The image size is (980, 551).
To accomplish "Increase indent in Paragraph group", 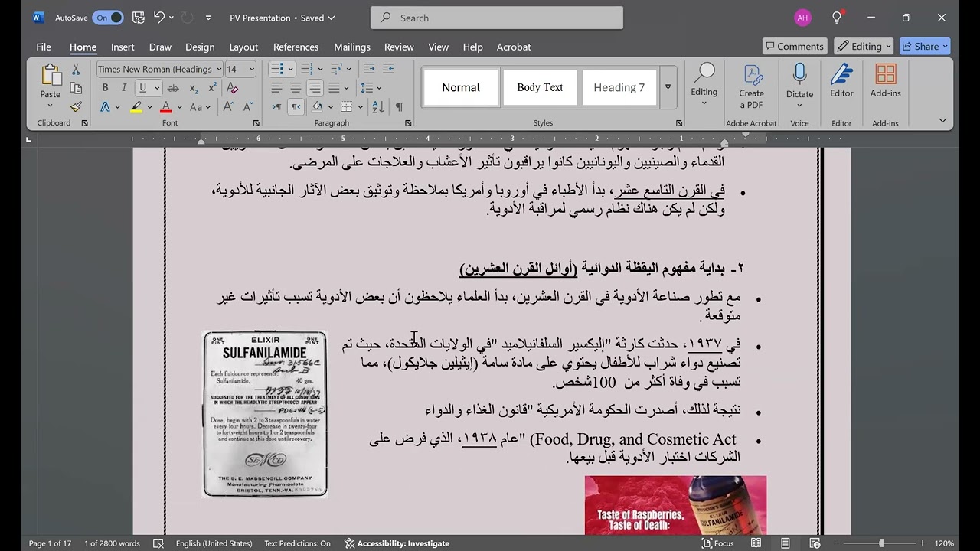I will [389, 69].
